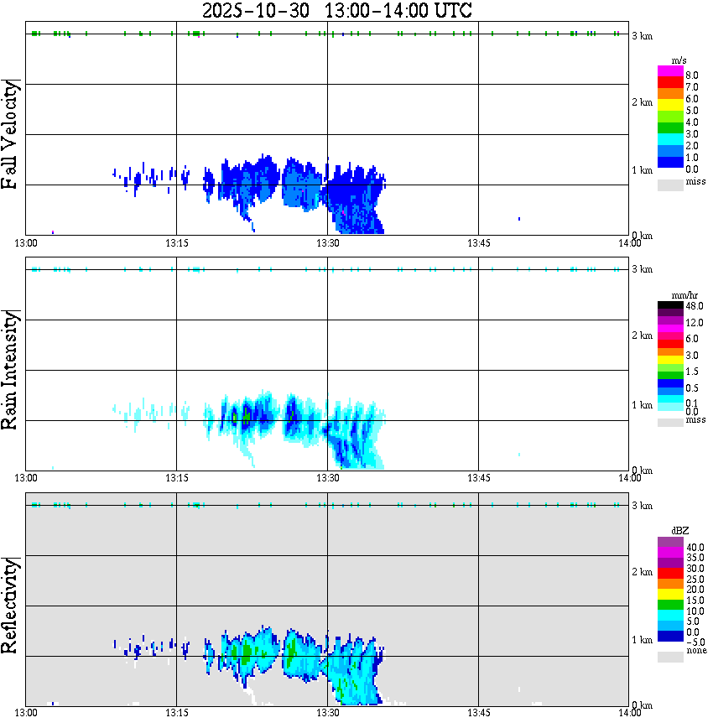Screen dimensions: 713x728
Task: Click '1 km' beside the Rain Intensity panel
Action: coord(642,405)
